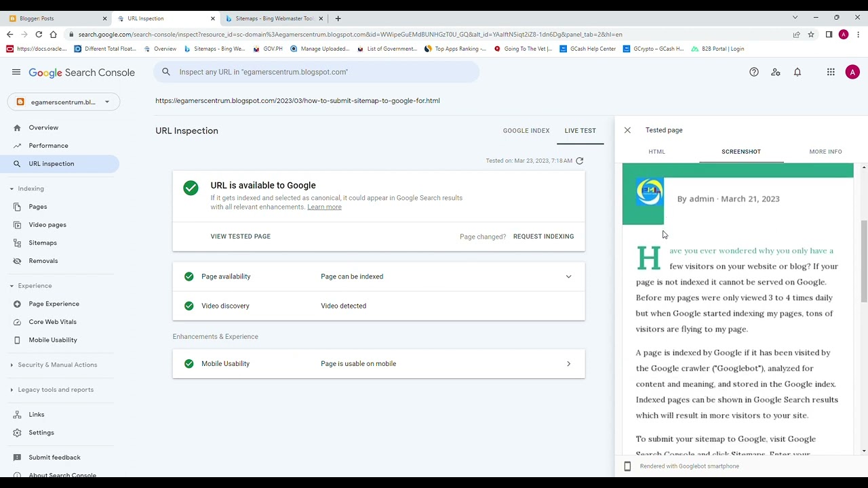Click About Search Console link
The height and width of the screenshot is (488, 868).
[62, 475]
